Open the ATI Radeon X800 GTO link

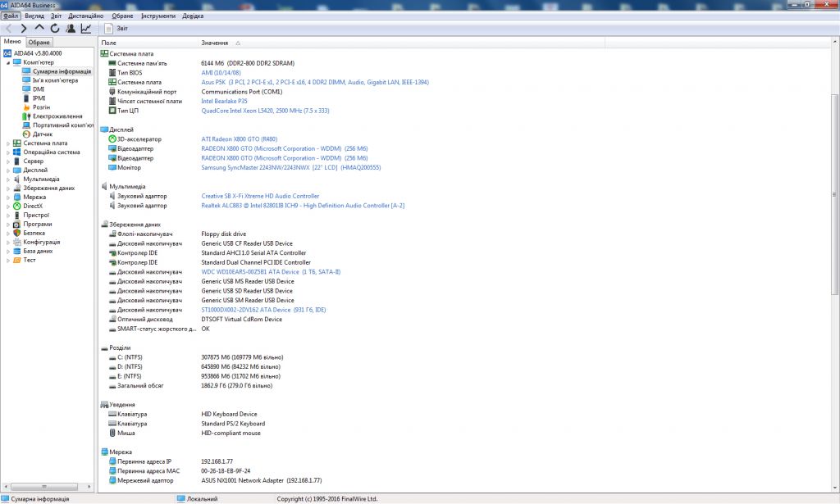tap(239, 139)
